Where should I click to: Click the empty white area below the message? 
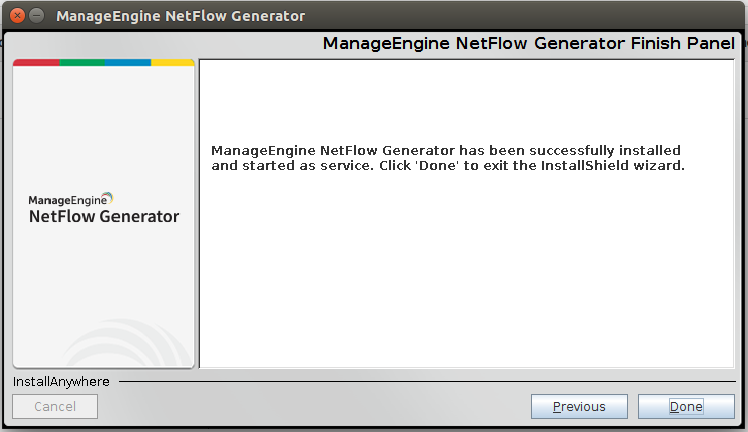click(x=466, y=280)
